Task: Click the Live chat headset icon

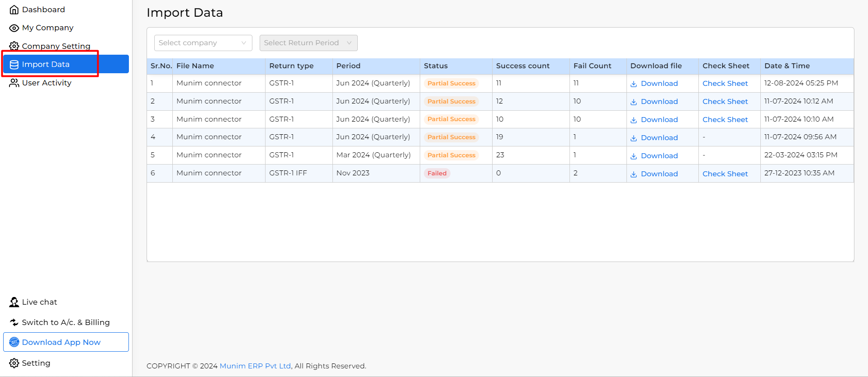Action: (x=14, y=302)
